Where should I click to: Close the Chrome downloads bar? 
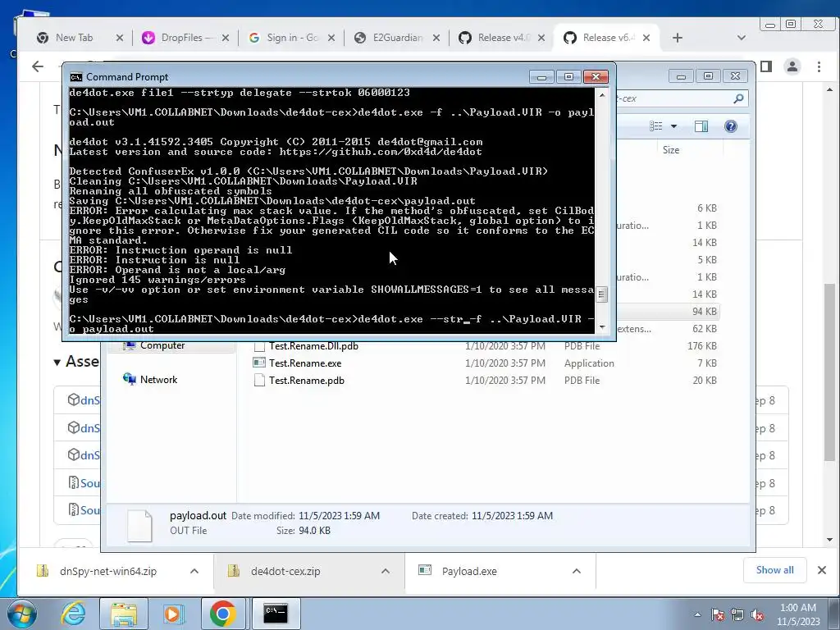(822, 570)
